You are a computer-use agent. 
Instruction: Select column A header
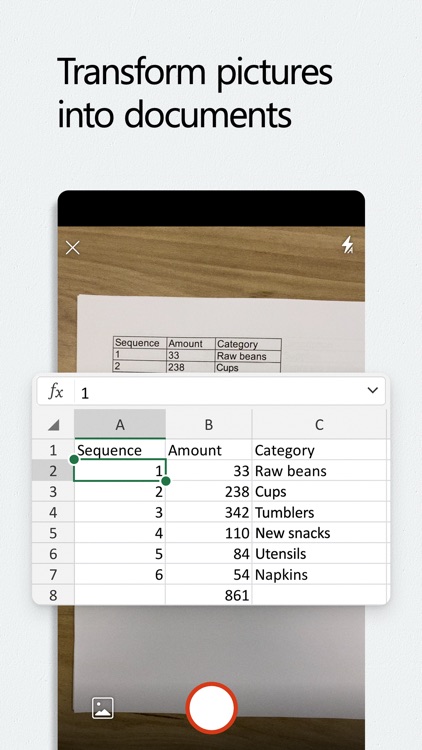point(120,424)
